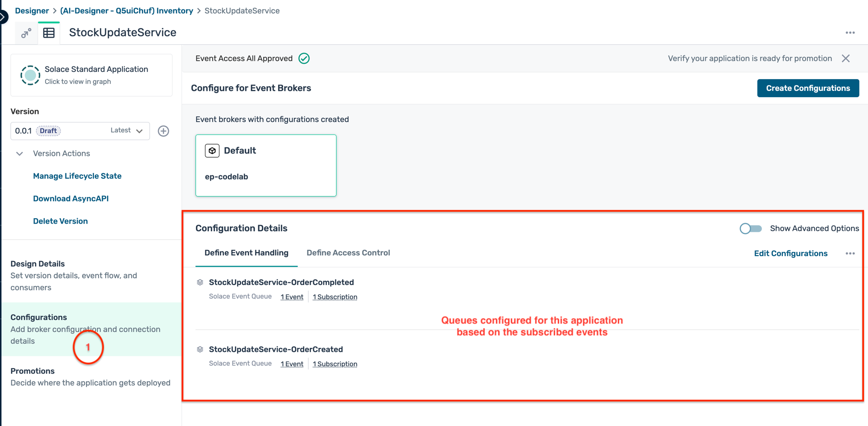
Task: Click Download AsyncAPI link
Action: [71, 198]
